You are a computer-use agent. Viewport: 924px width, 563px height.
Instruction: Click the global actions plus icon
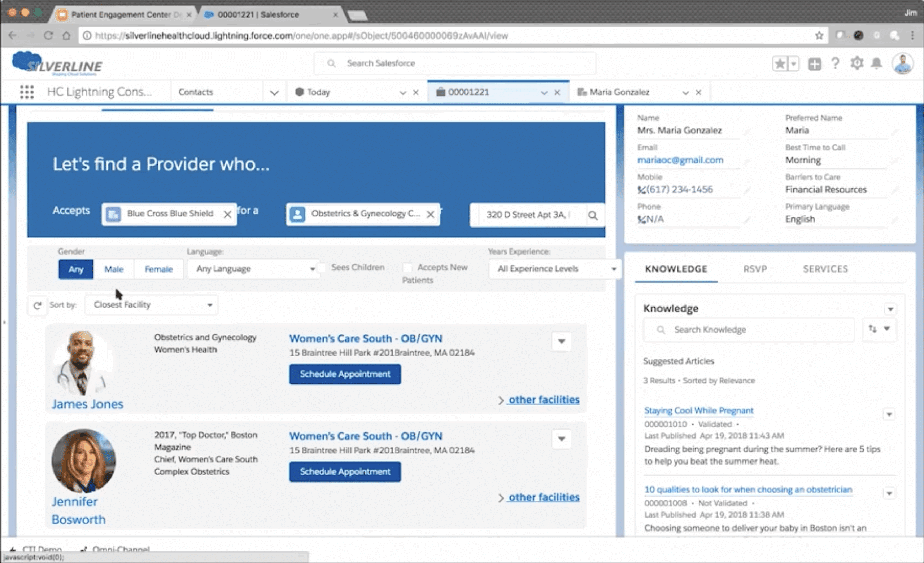coord(814,64)
